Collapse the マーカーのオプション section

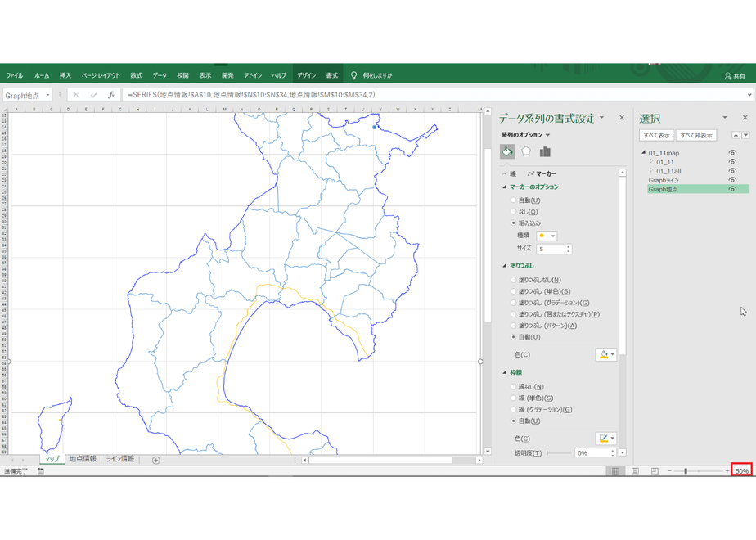tap(505, 187)
